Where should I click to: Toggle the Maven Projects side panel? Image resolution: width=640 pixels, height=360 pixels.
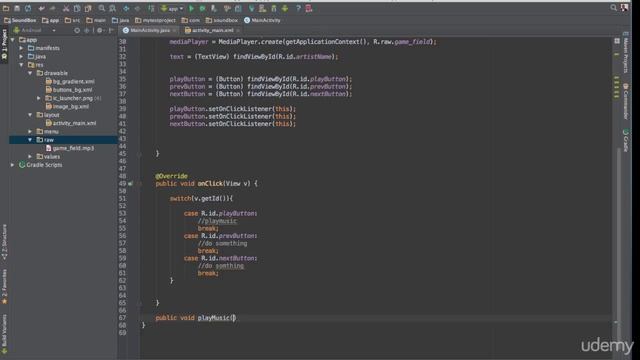[x=626, y=53]
